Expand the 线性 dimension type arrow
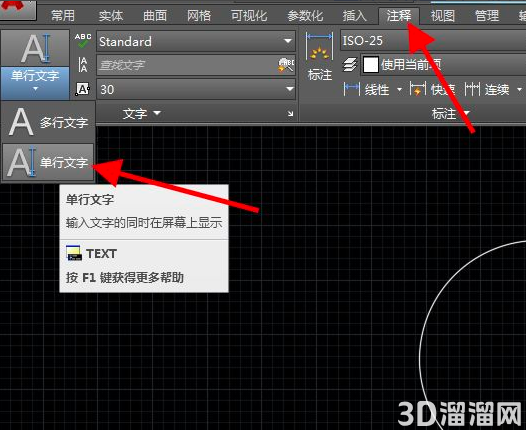 [x=399, y=90]
